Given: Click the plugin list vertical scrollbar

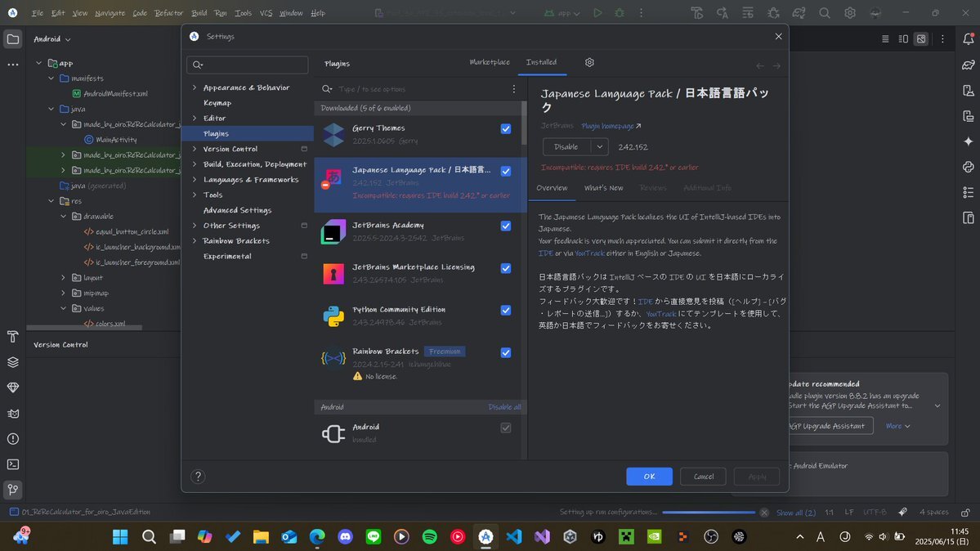Looking at the screenshot, I should click(x=524, y=123).
